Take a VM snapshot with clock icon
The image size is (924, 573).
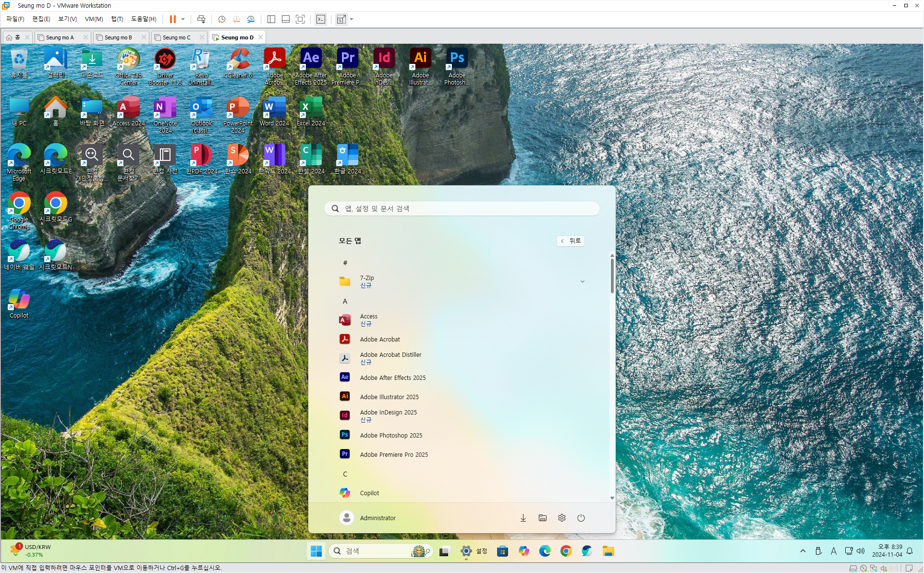pos(221,19)
